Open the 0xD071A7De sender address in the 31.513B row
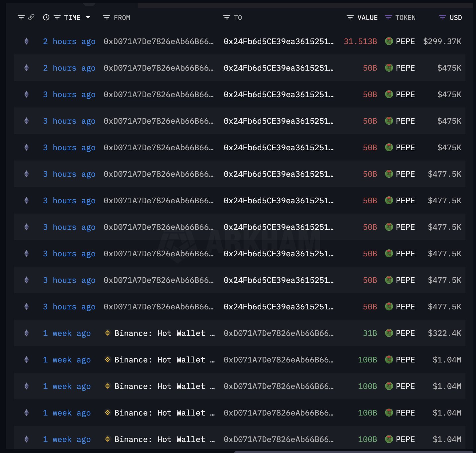Screen dimensions: 476x453 point(159,41)
